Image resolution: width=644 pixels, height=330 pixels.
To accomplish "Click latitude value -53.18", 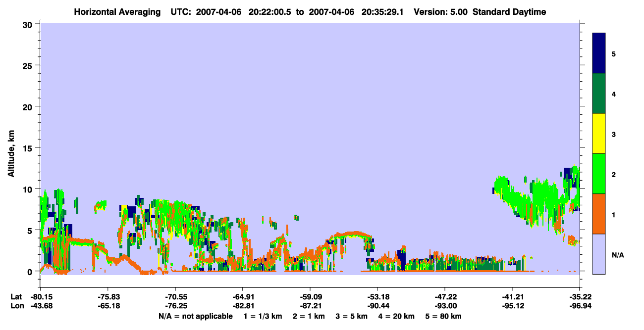I will coord(377,297).
